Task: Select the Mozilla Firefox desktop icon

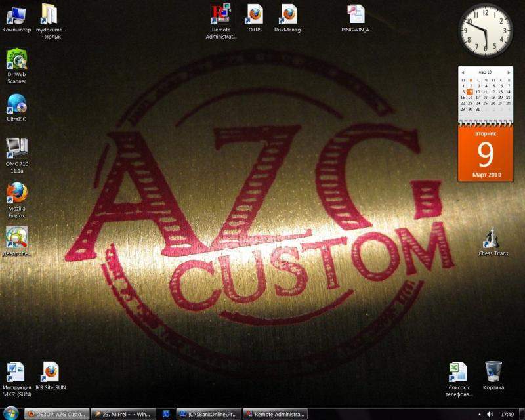Action: pos(16,200)
